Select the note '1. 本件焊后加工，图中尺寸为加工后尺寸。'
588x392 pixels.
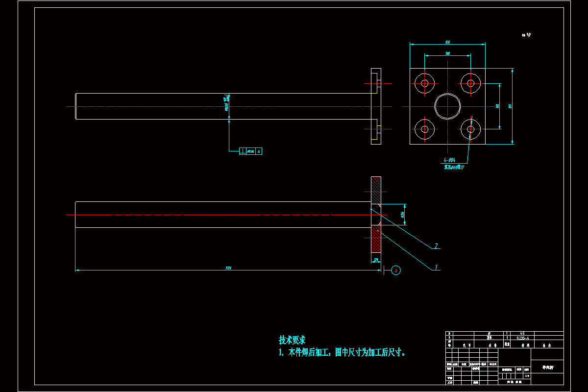click(342, 352)
